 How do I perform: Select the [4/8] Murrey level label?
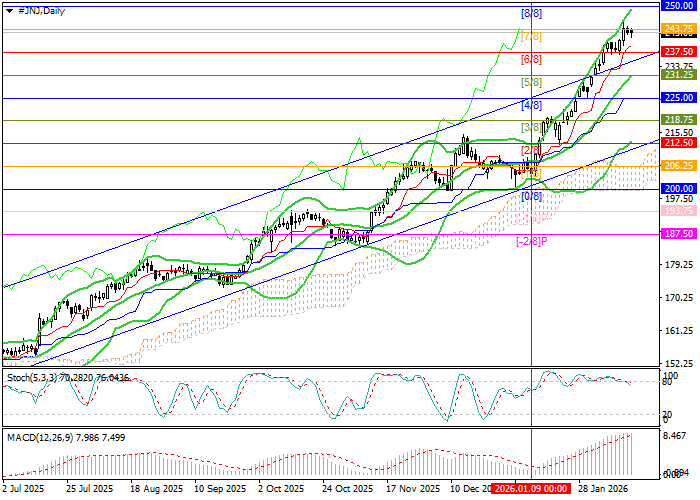tap(532, 105)
